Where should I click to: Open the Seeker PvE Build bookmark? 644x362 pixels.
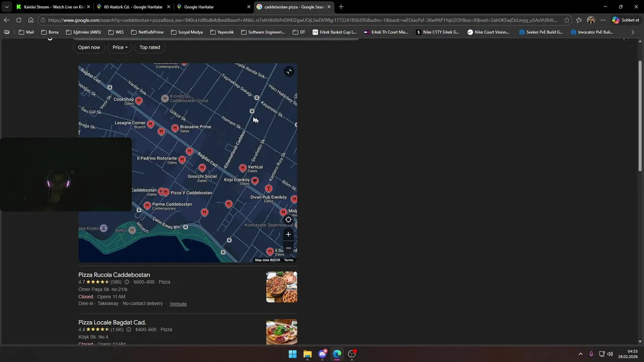540,32
